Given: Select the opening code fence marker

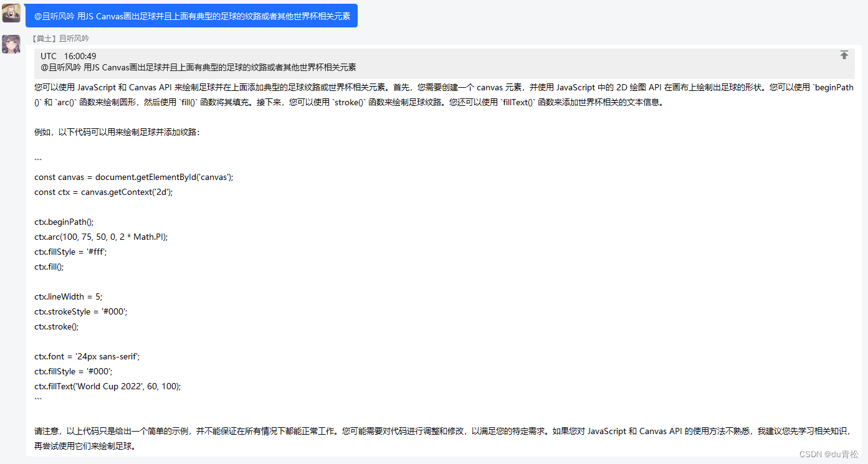Looking at the screenshot, I should pos(37,159).
